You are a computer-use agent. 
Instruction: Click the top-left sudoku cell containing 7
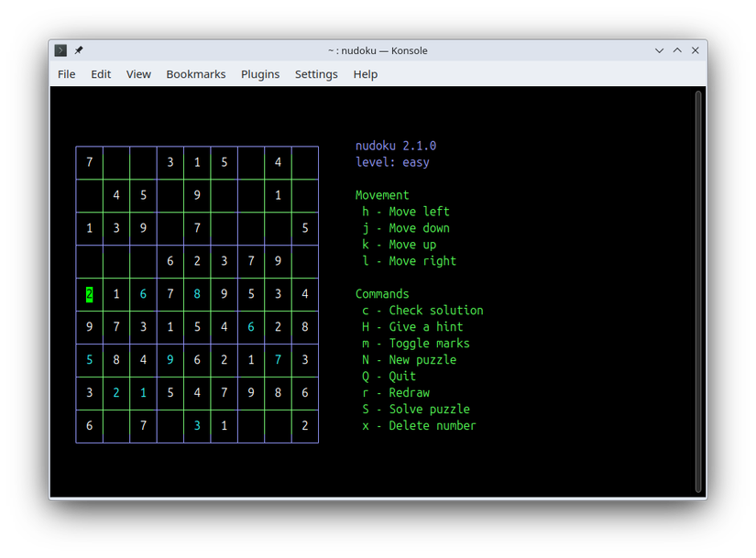(89, 162)
